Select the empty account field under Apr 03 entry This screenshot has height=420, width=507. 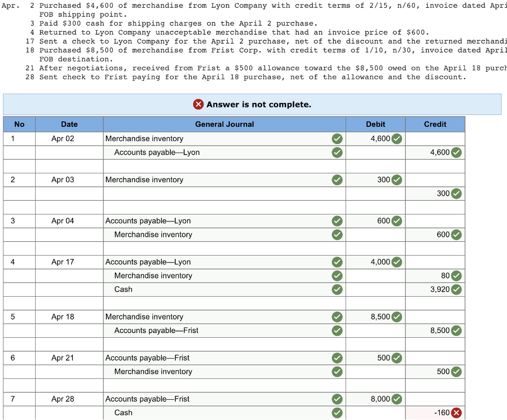pyautogui.click(x=224, y=194)
